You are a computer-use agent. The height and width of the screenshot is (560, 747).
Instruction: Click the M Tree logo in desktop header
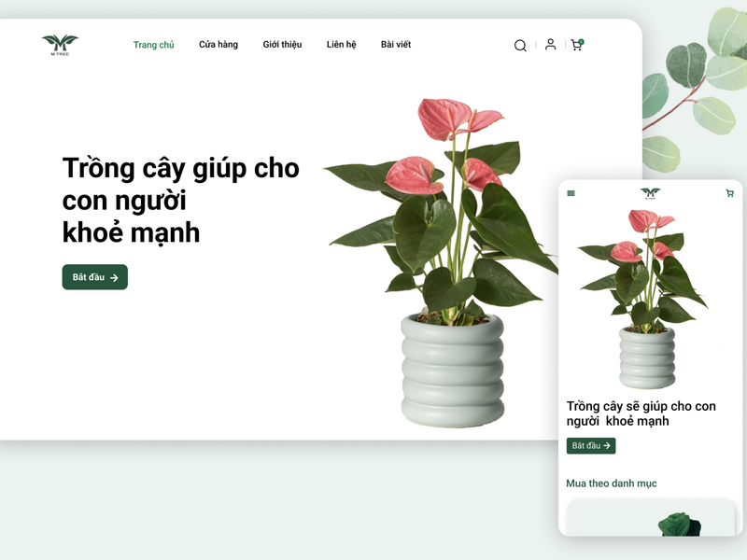60,45
